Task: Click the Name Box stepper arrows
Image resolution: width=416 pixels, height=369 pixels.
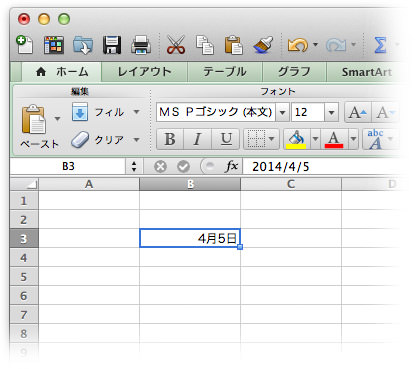Action: click(134, 166)
